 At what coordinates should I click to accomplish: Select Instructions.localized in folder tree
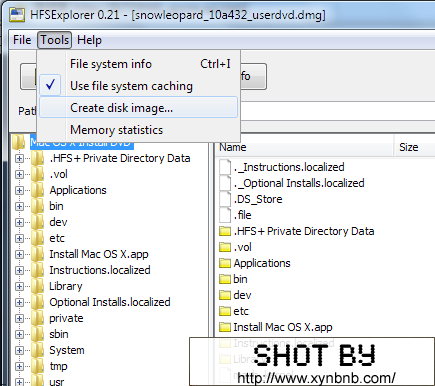(100, 270)
